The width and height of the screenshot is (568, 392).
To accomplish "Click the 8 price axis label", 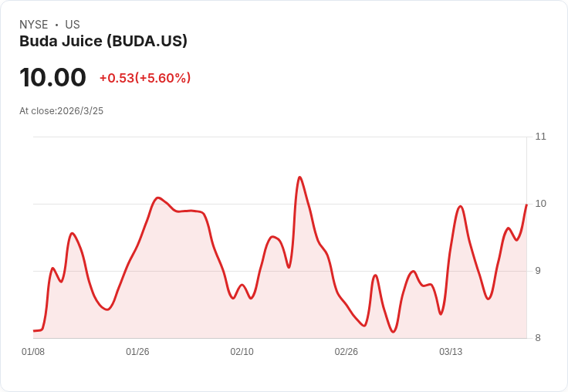I will 538,338.
